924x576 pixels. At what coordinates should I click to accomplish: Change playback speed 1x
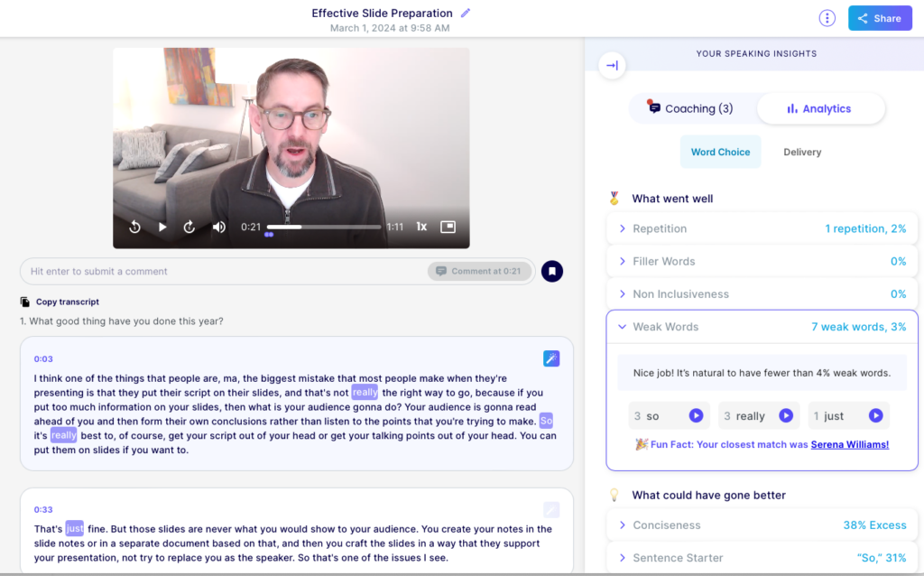click(421, 227)
